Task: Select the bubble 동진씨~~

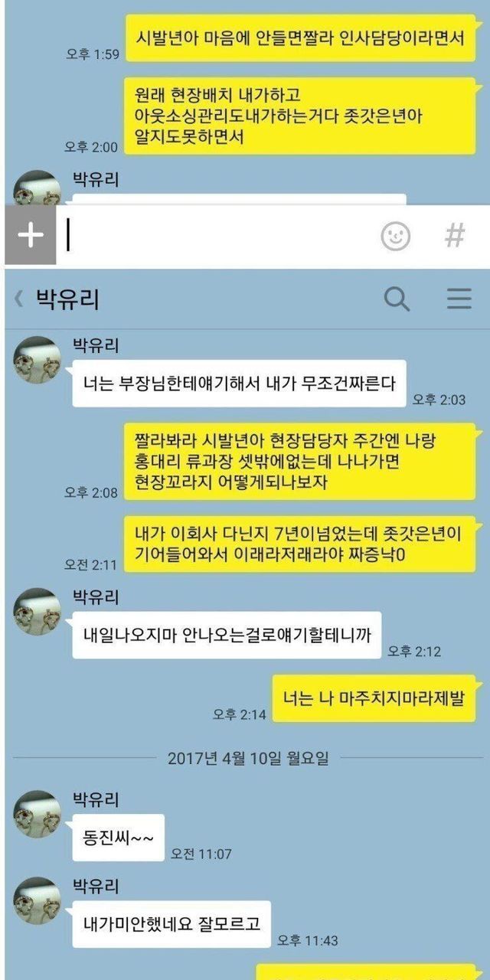Action: pos(118,837)
